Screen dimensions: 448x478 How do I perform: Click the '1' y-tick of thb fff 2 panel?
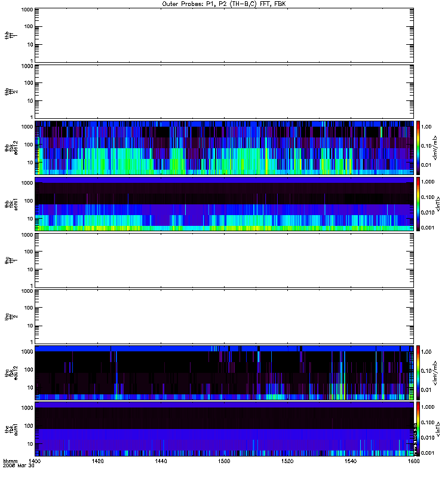pos(32,117)
